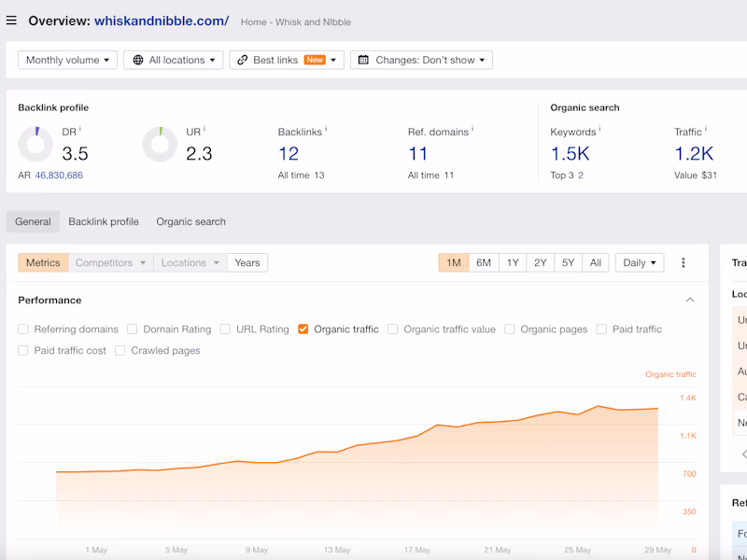Screen dimensions: 747x560
Task: Open the Monthly volume dropdown
Action: (65, 59)
